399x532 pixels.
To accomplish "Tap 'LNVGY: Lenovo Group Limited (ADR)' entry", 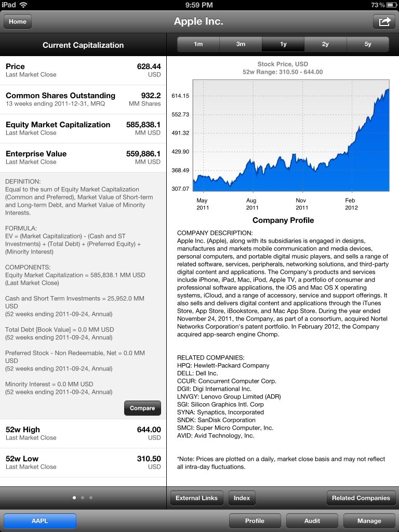I will tap(229, 396).
